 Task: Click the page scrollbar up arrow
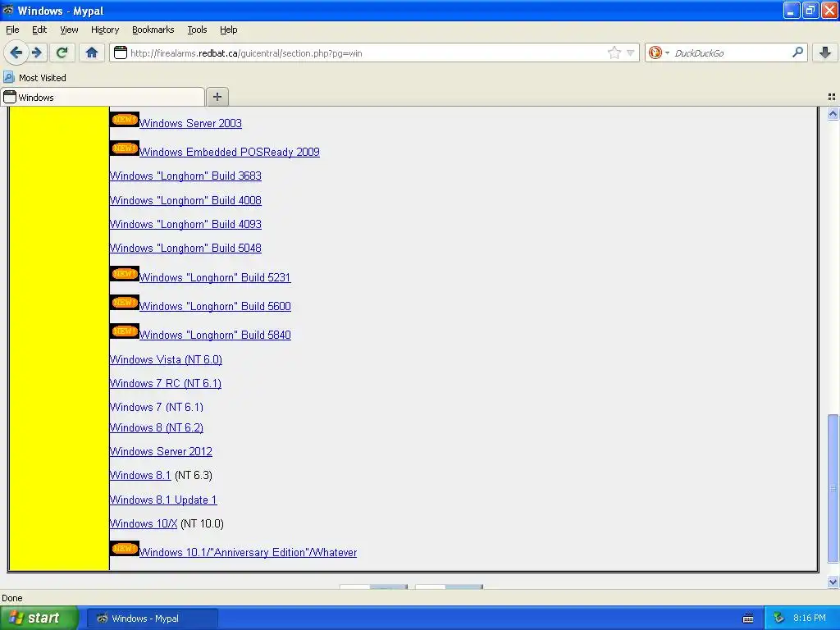[x=833, y=113]
